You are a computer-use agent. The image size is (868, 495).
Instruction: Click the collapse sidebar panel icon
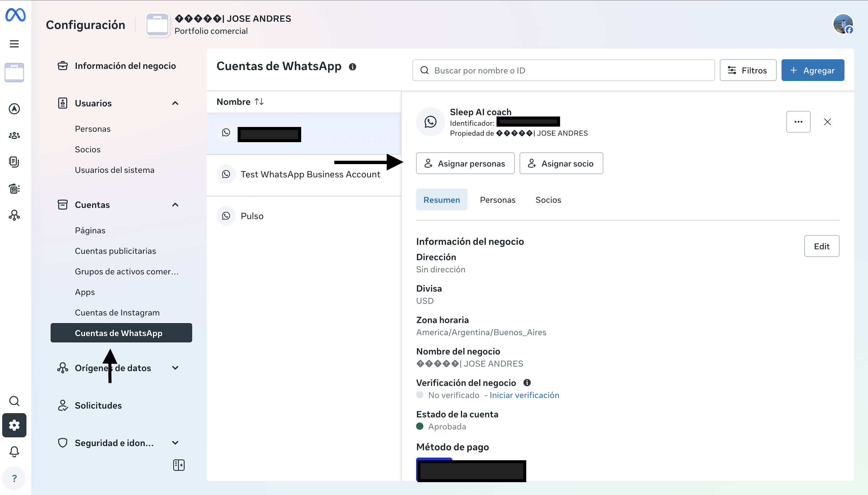178,465
